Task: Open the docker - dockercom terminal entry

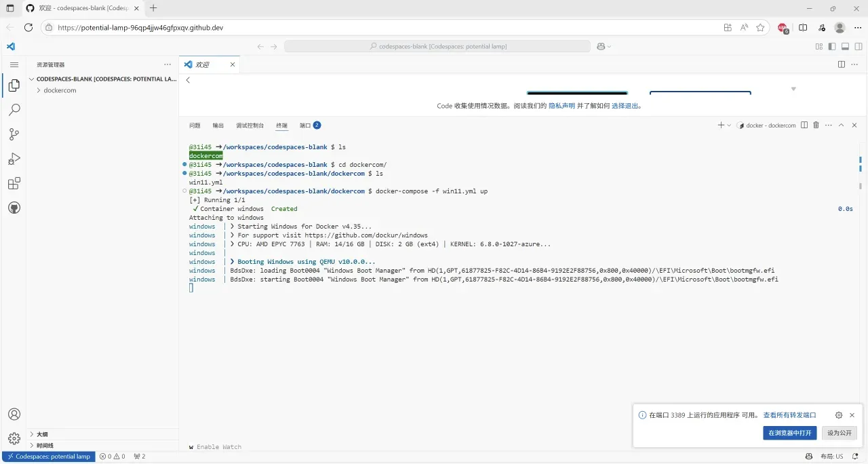Action: click(x=766, y=125)
